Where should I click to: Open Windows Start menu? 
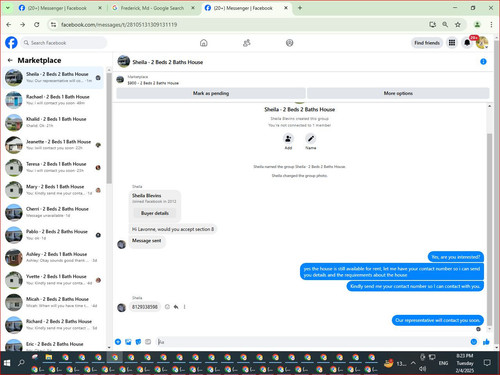[x=7, y=363]
